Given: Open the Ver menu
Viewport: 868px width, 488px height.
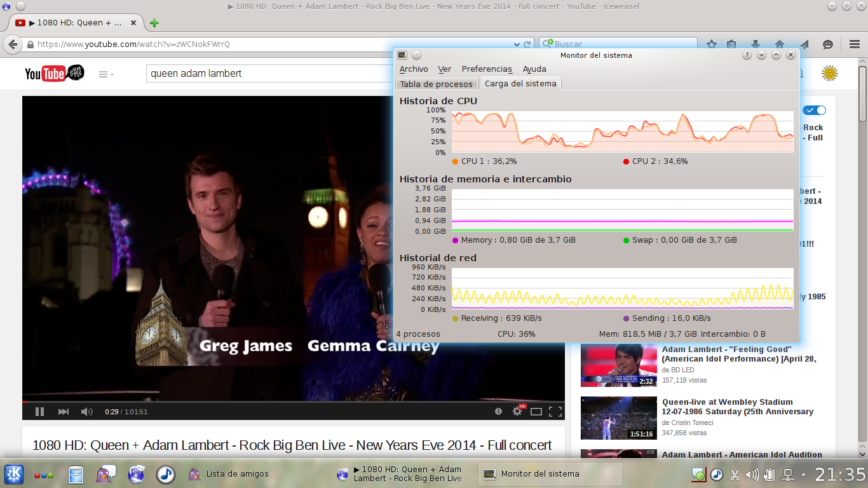Looking at the screenshot, I should point(445,69).
